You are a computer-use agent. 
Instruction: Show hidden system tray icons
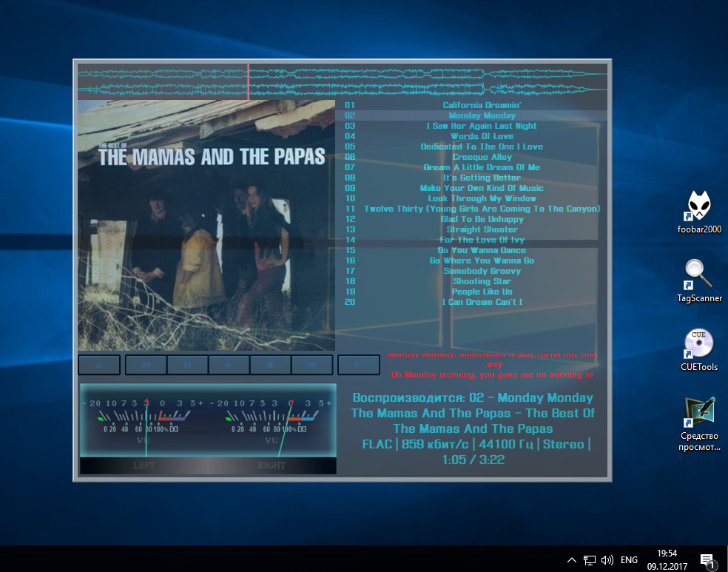[x=572, y=560]
